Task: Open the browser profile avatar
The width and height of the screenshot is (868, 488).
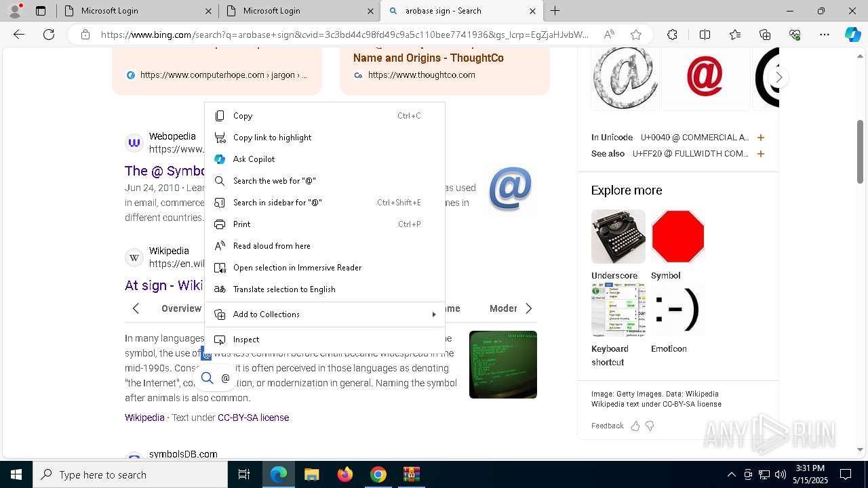Action: [14, 10]
